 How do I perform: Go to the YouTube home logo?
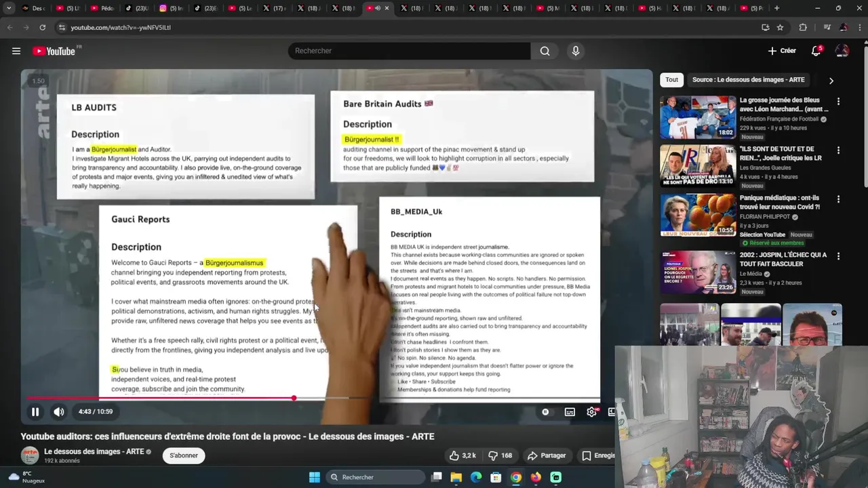point(54,51)
